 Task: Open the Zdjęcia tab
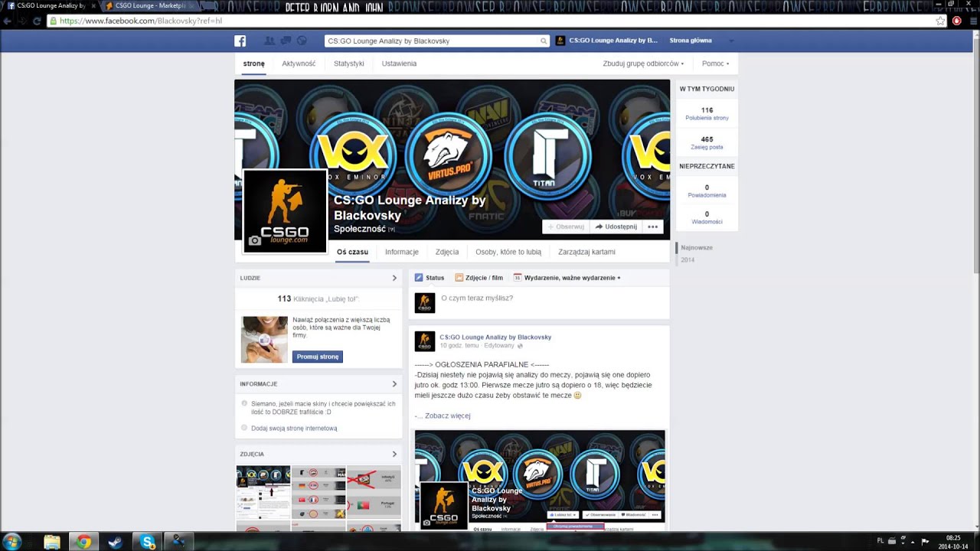pos(447,252)
